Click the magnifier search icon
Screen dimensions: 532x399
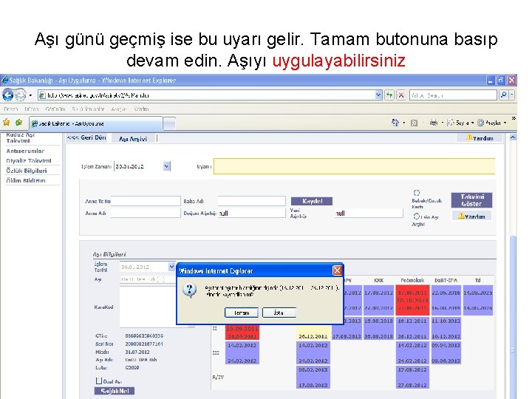tap(503, 95)
